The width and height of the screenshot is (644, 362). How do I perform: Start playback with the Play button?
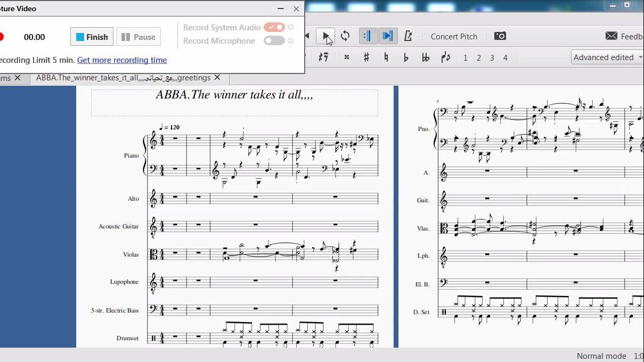click(325, 36)
